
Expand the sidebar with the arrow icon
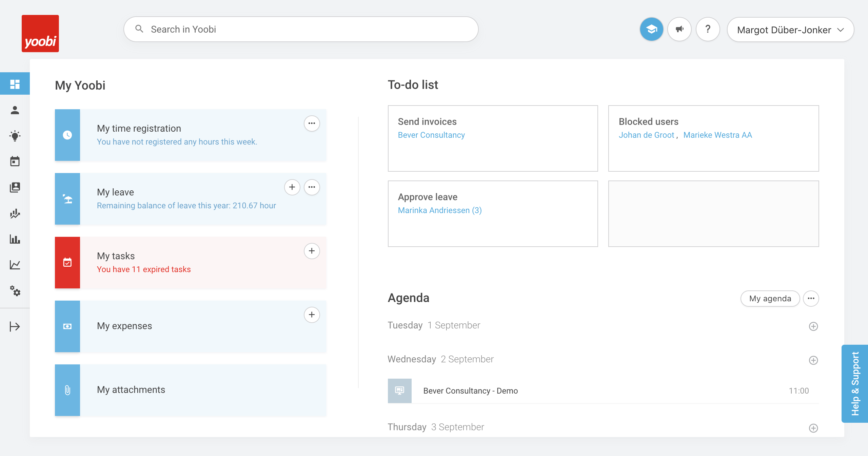tap(15, 326)
